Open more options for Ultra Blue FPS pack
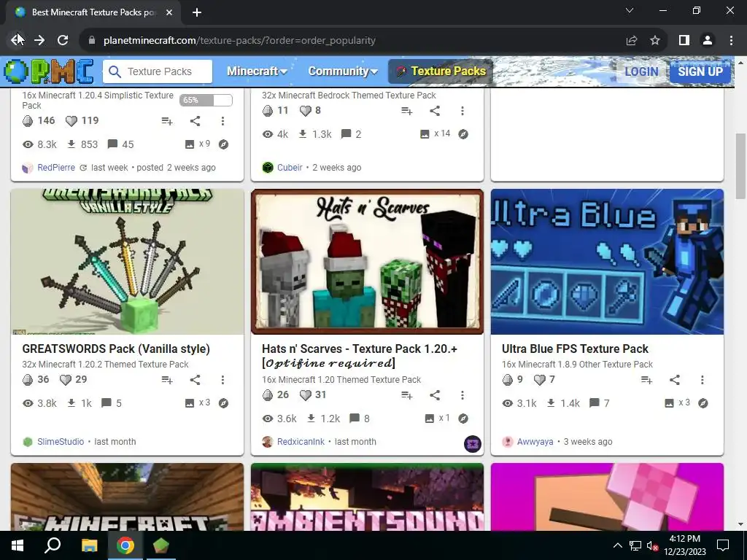 [703, 380]
